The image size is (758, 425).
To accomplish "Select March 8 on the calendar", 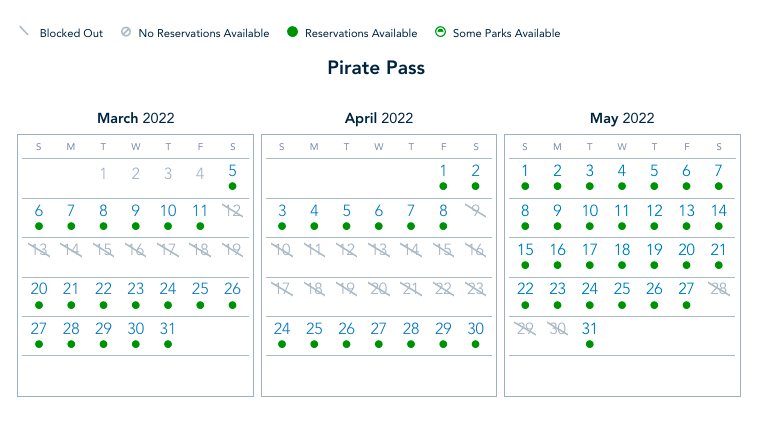I will (x=103, y=210).
